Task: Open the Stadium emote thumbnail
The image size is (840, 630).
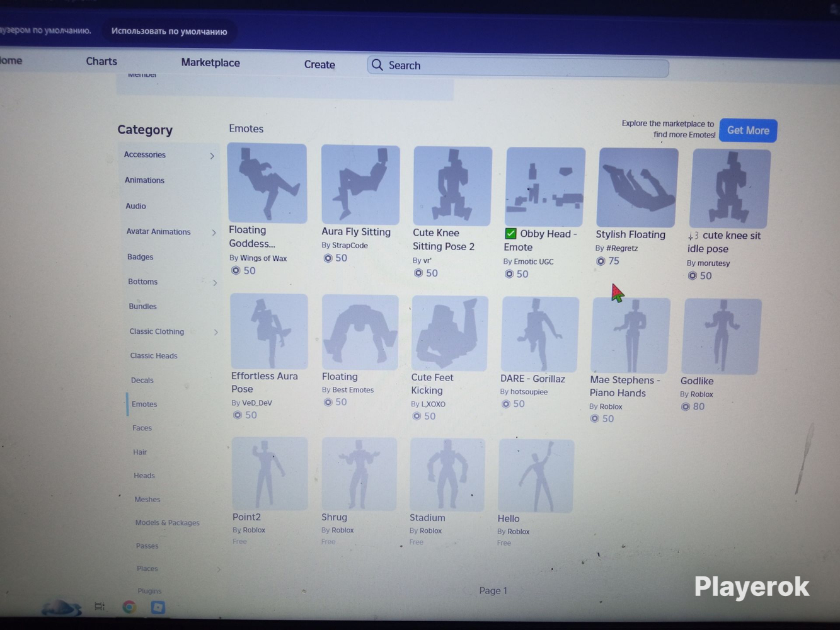Action: (x=447, y=475)
